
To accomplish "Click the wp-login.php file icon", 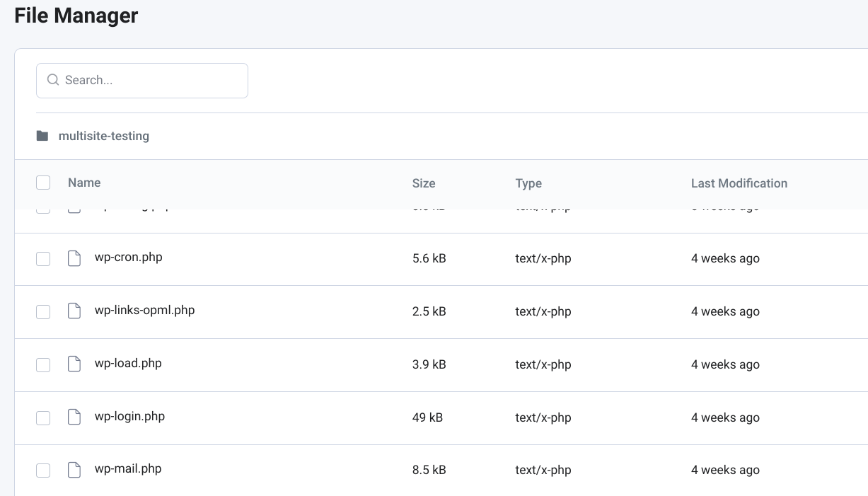I will coord(74,417).
